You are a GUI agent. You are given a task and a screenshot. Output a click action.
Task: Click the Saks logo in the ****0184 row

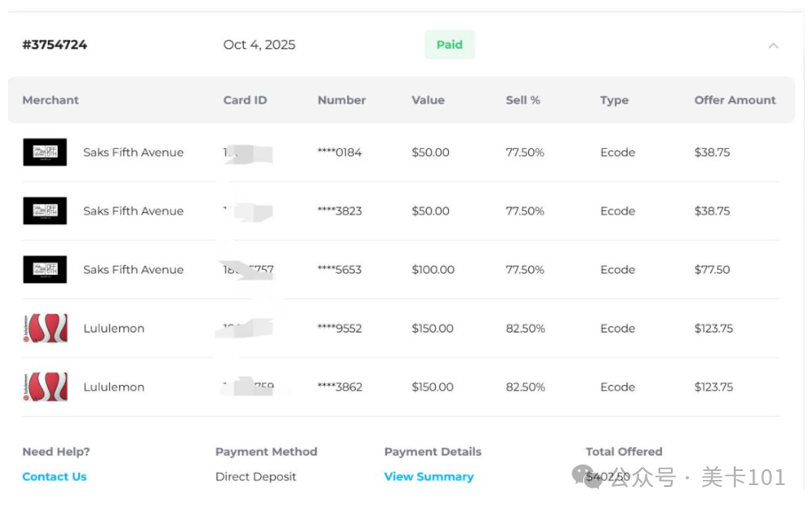tap(45, 153)
